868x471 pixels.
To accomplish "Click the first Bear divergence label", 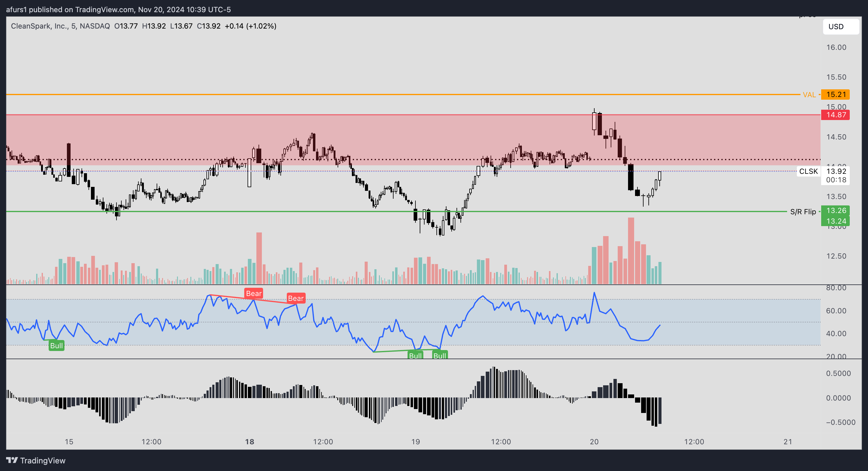I will pyautogui.click(x=253, y=293).
